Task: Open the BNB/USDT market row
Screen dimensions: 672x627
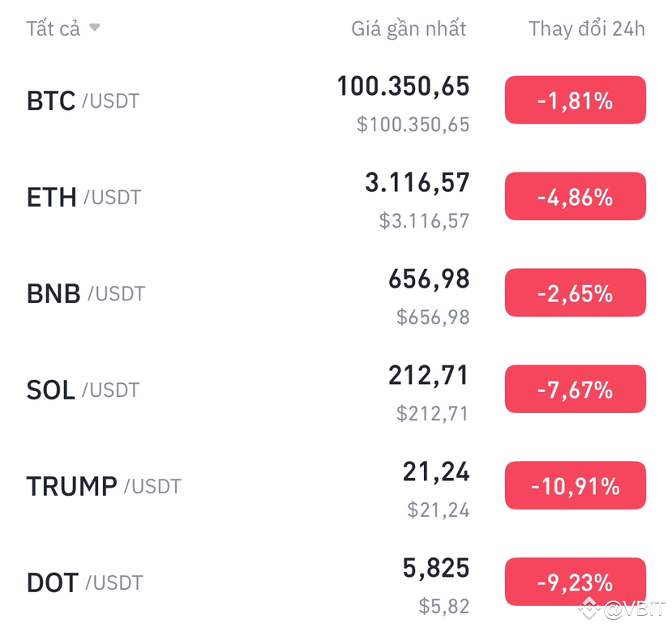Action: [x=83, y=293]
